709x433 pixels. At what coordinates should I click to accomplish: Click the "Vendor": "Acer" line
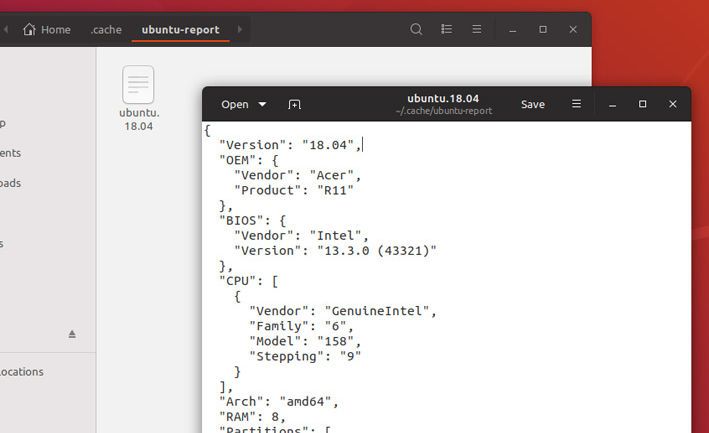[x=298, y=175]
